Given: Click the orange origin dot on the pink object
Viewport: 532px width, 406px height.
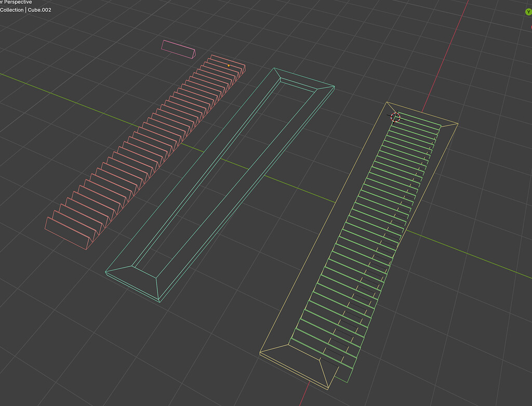Looking at the screenshot, I should pyautogui.click(x=229, y=66).
